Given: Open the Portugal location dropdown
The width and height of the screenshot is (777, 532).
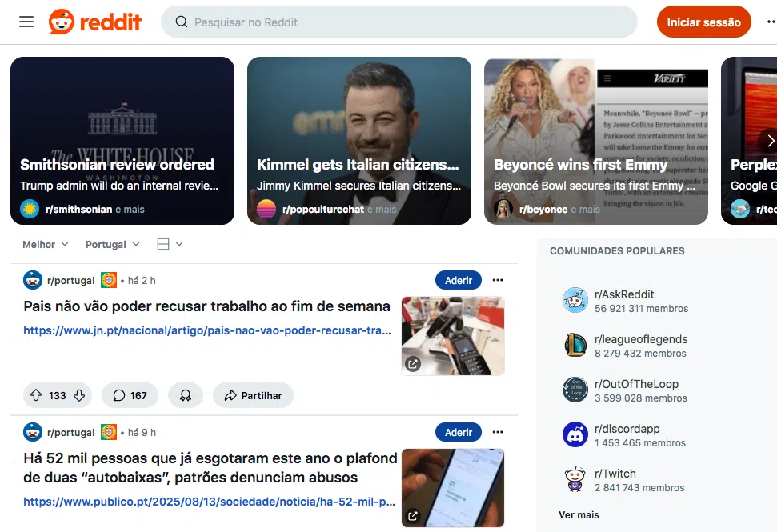Looking at the screenshot, I should [113, 244].
